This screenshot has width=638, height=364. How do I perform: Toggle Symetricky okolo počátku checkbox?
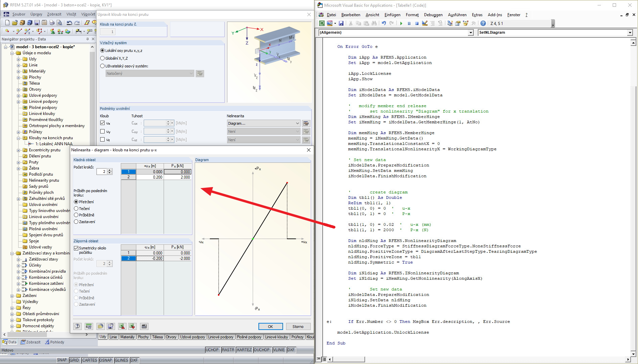click(x=76, y=248)
